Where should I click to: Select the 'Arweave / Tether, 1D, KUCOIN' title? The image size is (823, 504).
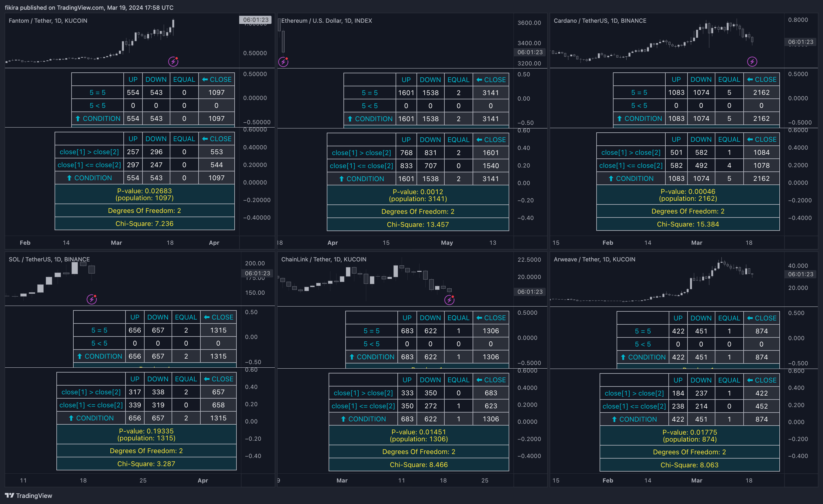tap(594, 259)
